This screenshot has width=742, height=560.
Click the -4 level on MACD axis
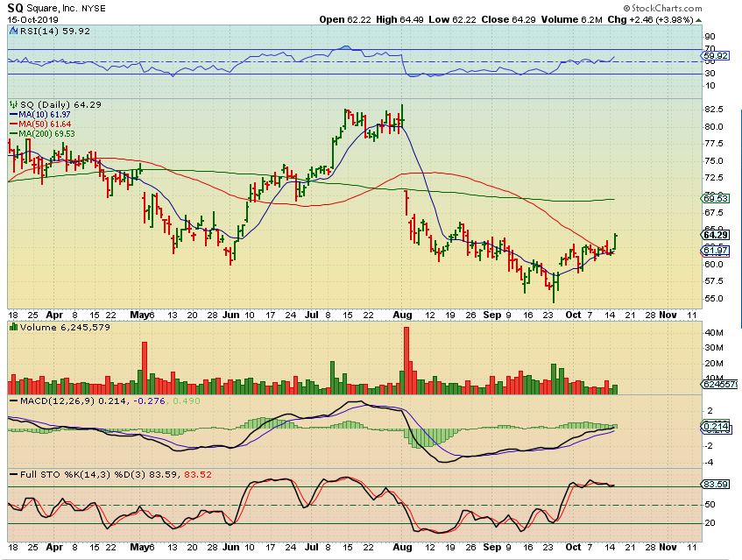tap(709, 463)
